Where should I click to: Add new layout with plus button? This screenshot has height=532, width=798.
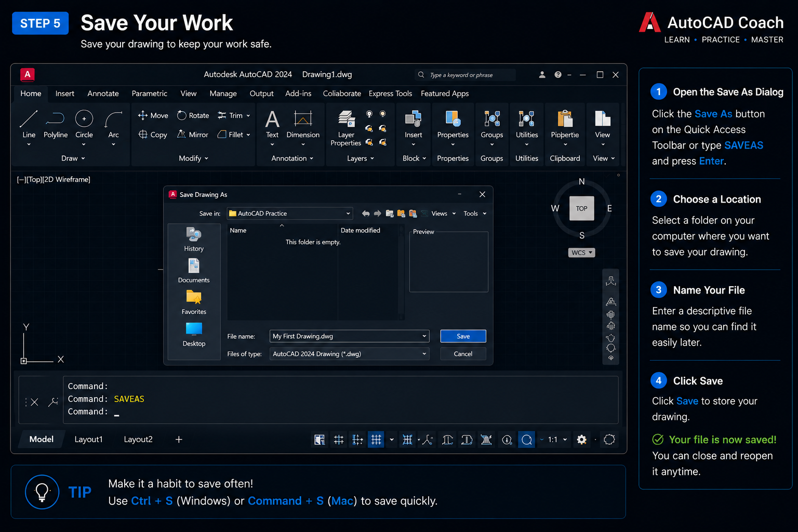tap(179, 440)
